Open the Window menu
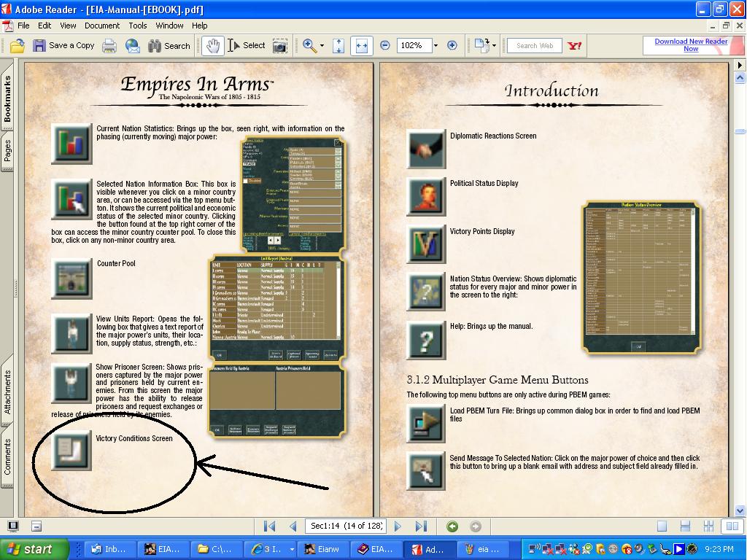 (x=169, y=26)
